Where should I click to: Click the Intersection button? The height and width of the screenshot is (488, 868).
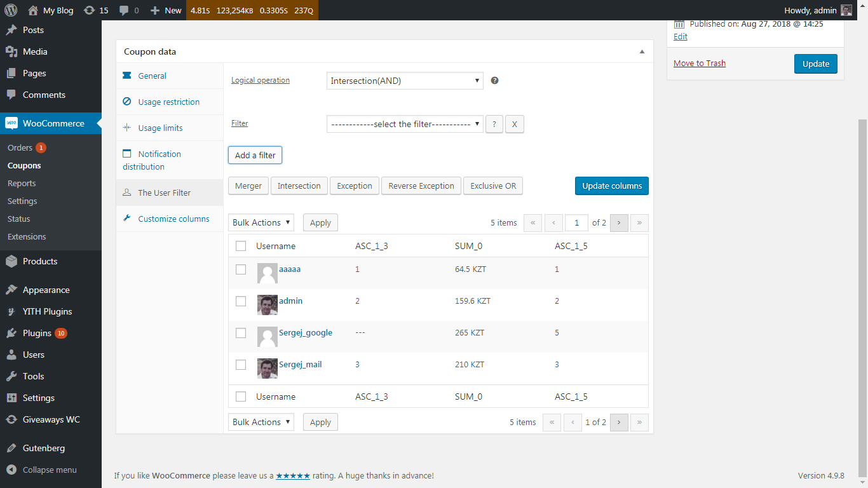[299, 186]
